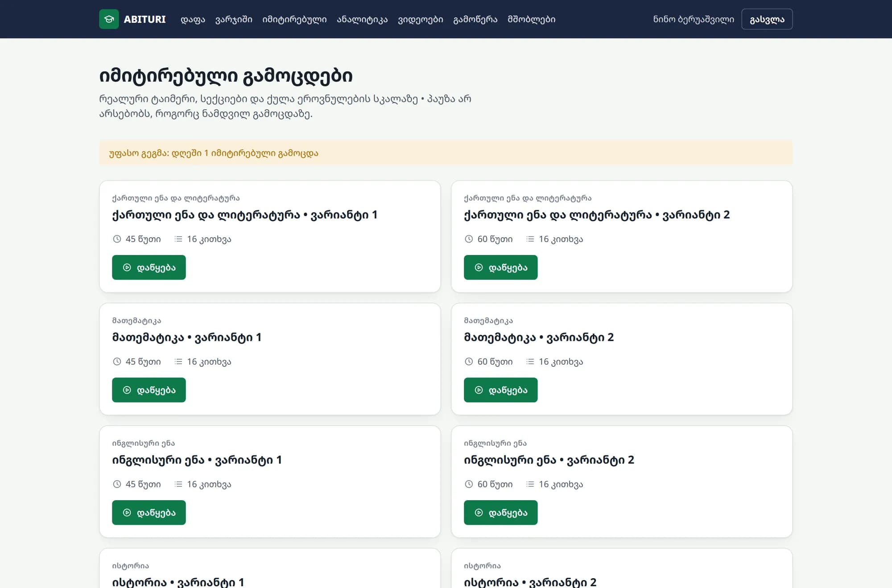This screenshot has height=588, width=892.
Task: Click list icon in ინგლისური ენა ვარიანტი 2 card
Action: point(530,484)
